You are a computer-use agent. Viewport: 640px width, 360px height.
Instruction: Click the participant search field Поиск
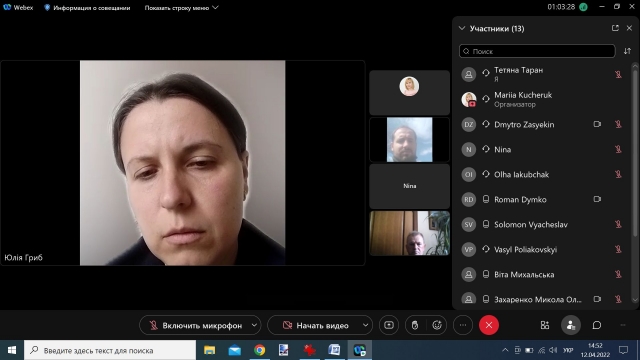[x=537, y=51]
